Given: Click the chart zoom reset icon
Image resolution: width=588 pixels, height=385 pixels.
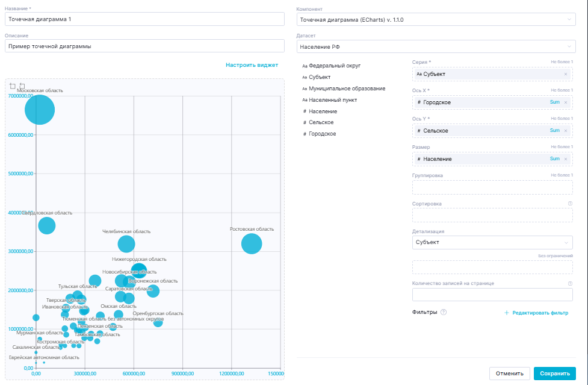Looking at the screenshot, I should click(22, 86).
